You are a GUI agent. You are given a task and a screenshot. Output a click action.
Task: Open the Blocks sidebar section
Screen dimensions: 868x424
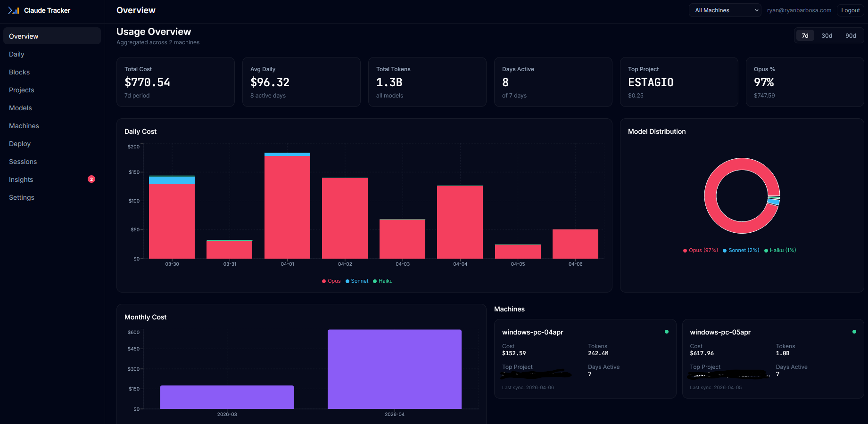coord(19,72)
